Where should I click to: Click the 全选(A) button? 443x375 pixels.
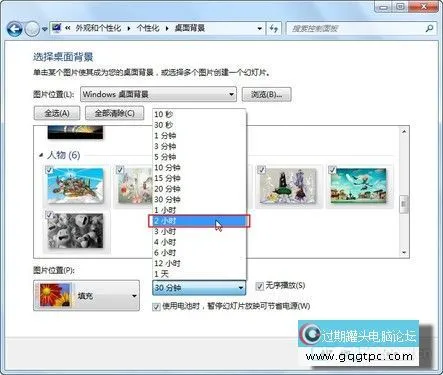point(57,113)
